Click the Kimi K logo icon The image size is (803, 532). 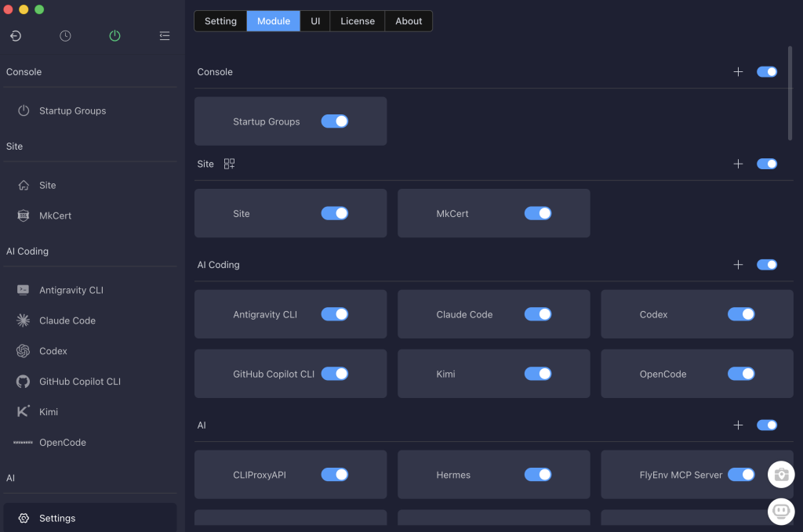click(23, 411)
